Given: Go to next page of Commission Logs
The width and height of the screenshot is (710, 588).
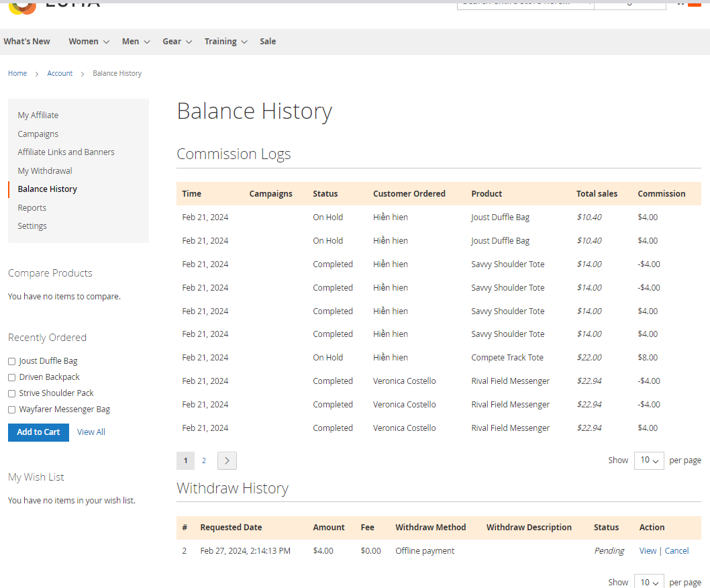Looking at the screenshot, I should click(x=227, y=460).
